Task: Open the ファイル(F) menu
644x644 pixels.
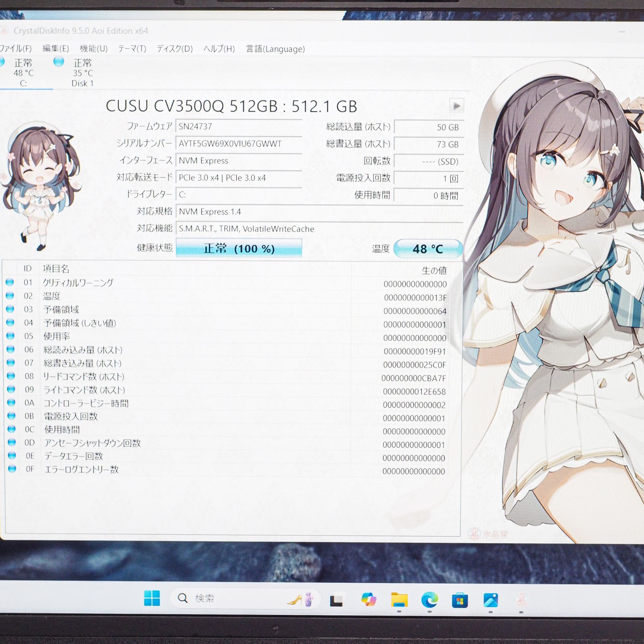Action: point(15,49)
